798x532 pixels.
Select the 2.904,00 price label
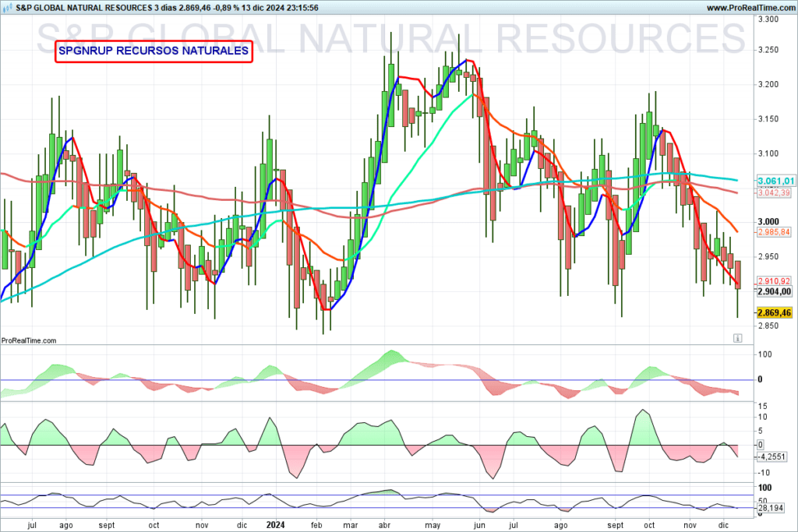tap(775, 291)
